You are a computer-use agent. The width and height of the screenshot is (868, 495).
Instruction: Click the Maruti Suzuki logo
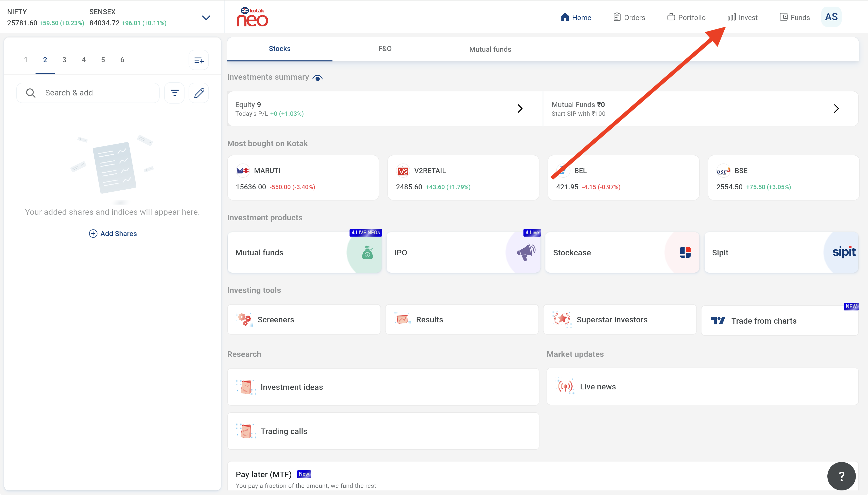[x=243, y=171]
